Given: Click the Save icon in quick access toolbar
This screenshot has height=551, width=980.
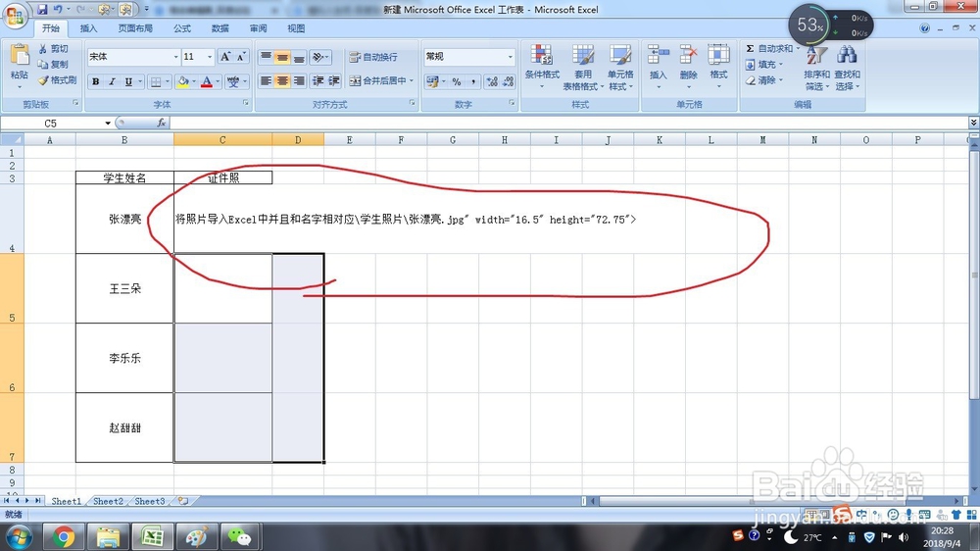Looking at the screenshot, I should tap(42, 10).
